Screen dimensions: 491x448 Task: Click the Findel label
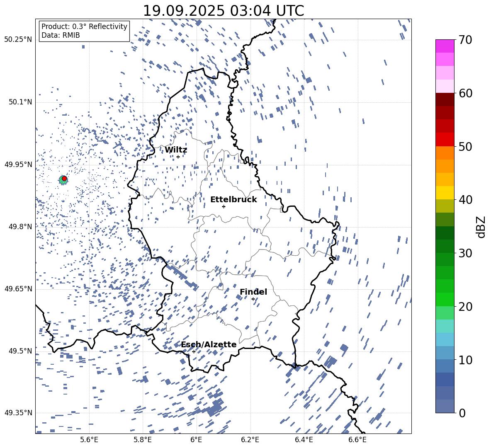pyautogui.click(x=253, y=292)
